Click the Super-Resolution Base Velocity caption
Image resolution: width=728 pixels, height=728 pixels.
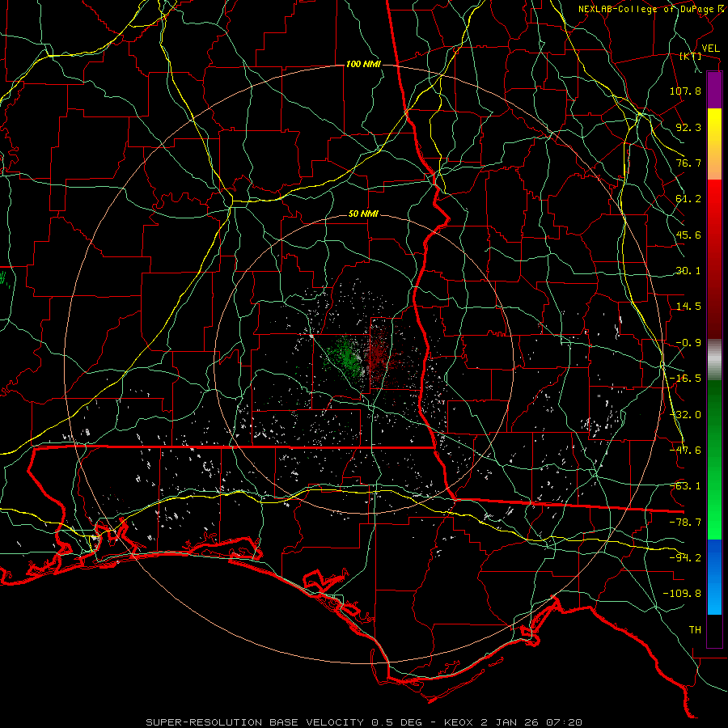coord(363,722)
